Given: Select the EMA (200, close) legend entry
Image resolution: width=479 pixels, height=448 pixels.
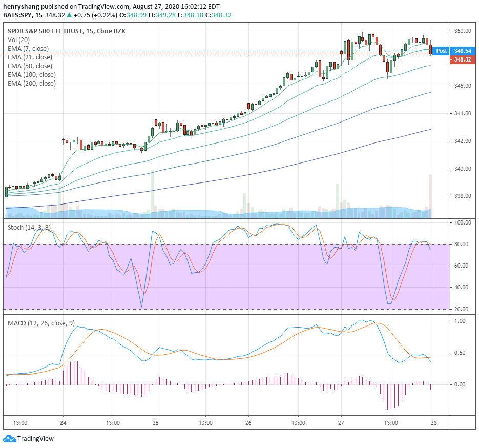Looking at the screenshot, I should pyautogui.click(x=32, y=84).
